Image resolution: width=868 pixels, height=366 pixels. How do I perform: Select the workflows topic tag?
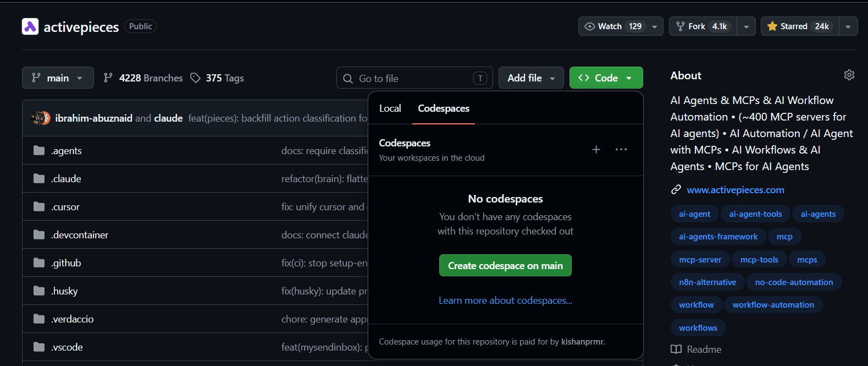pos(698,328)
